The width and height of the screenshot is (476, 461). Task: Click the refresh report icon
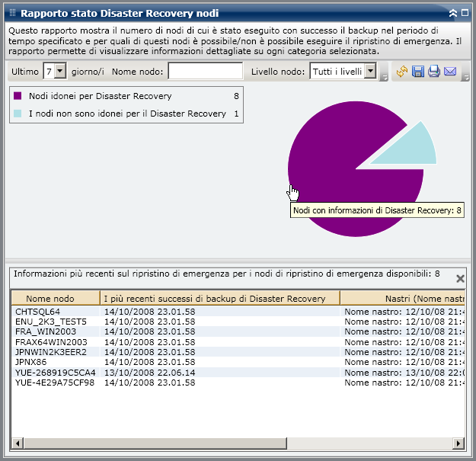[x=403, y=72]
